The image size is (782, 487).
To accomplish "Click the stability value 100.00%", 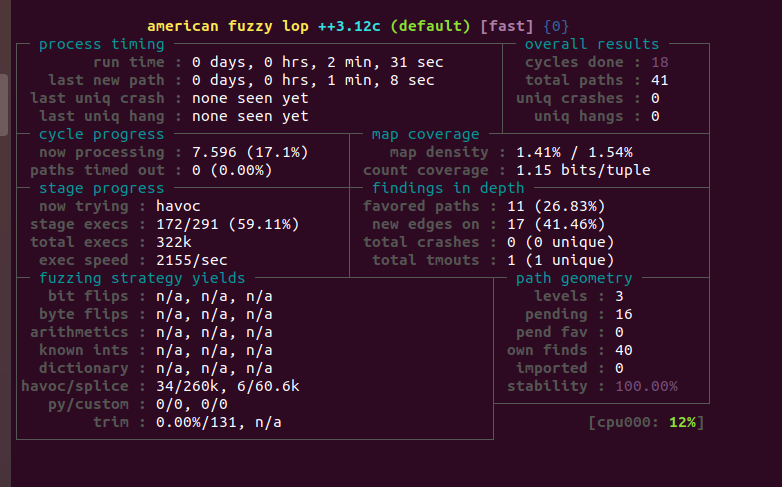I will 646,386.
